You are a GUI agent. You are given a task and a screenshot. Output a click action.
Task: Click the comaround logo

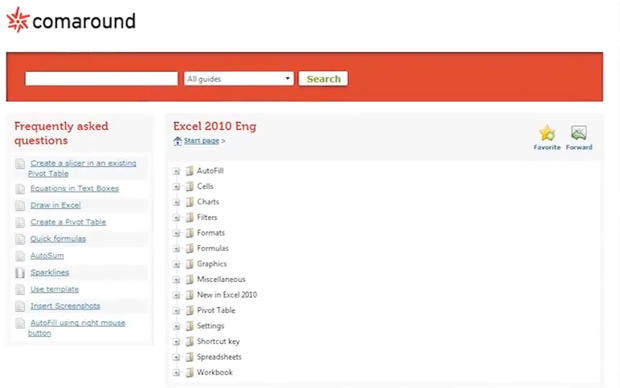click(x=71, y=20)
